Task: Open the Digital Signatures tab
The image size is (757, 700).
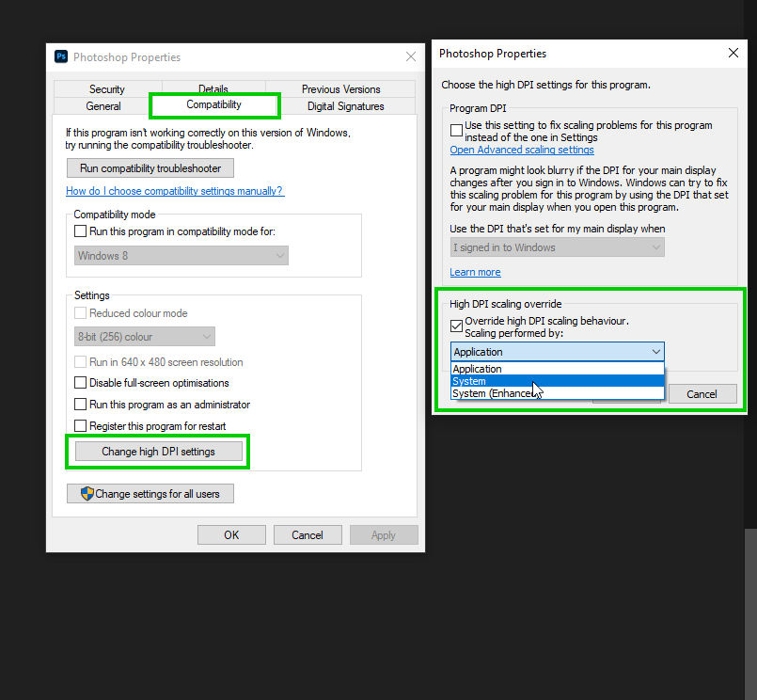Action: (346, 105)
